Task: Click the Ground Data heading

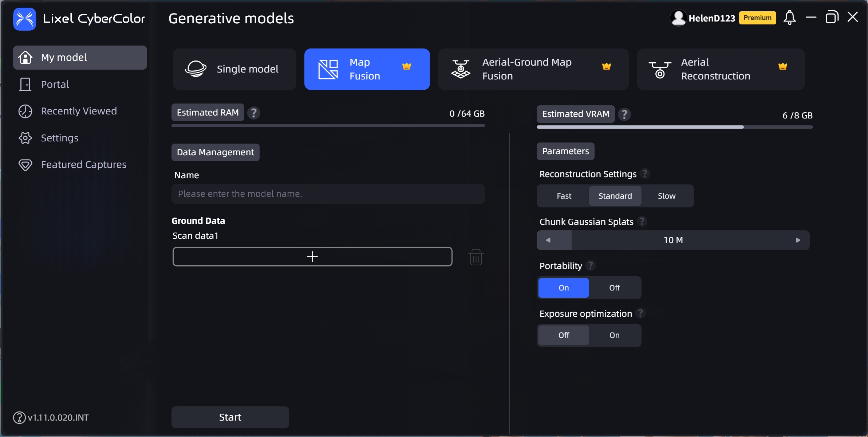Action: [x=198, y=221]
